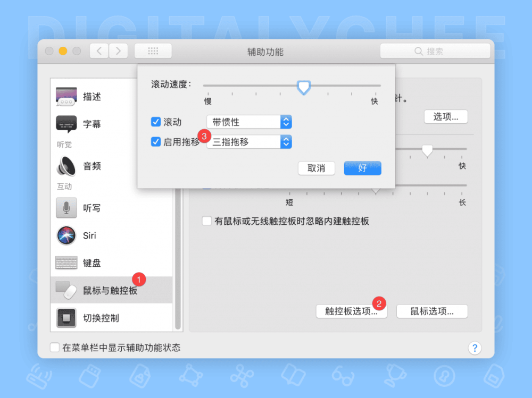Click the sidebar vertical scrollbar
This screenshot has height=398, width=532.
[x=178, y=259]
